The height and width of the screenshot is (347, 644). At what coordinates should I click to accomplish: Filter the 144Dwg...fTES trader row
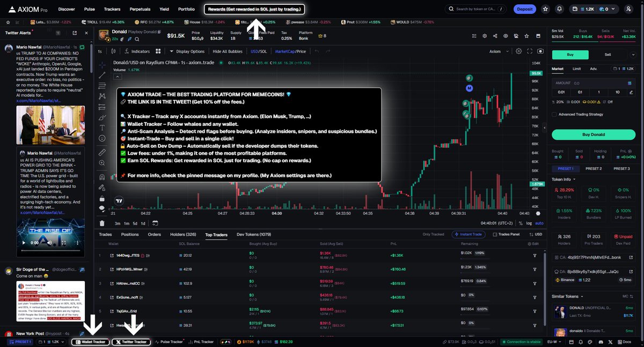[535, 255]
